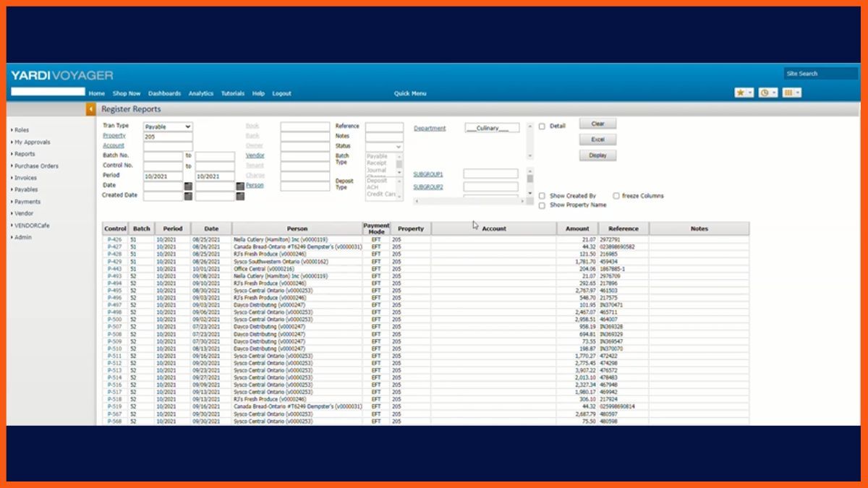Viewport: 868px width, 488px height.
Task: Open calendar picker for Created Date from
Action: point(188,196)
